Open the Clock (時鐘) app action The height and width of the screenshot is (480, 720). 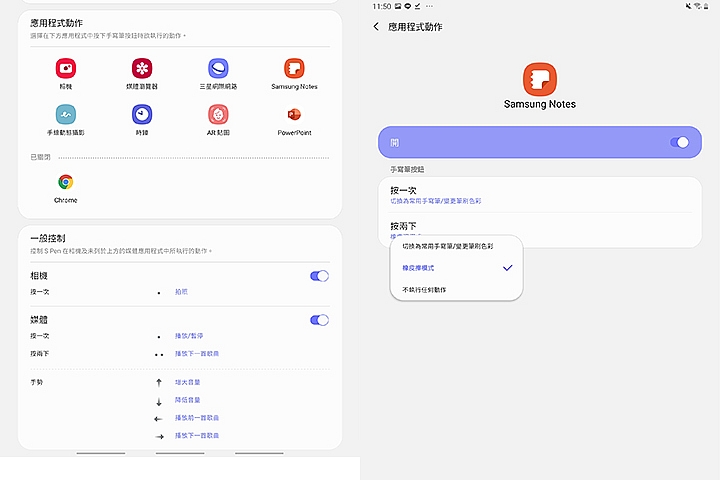[x=142, y=114]
